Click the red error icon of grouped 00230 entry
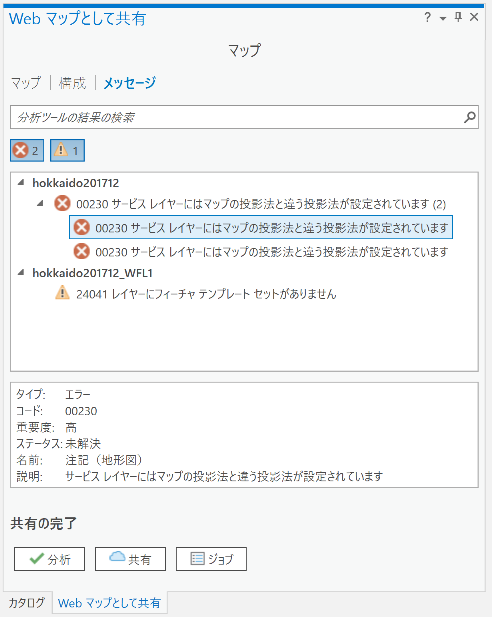This screenshot has height=617, width=492. pyautogui.click(x=62, y=203)
